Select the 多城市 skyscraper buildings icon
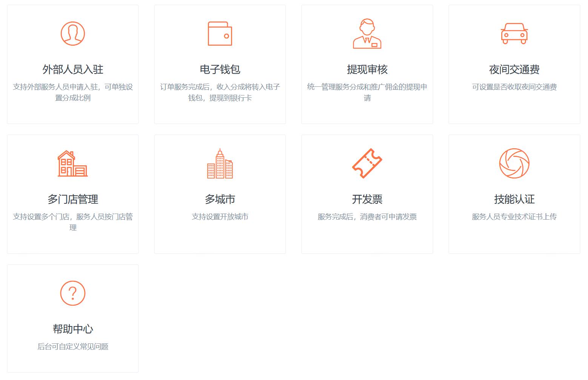 pos(219,164)
